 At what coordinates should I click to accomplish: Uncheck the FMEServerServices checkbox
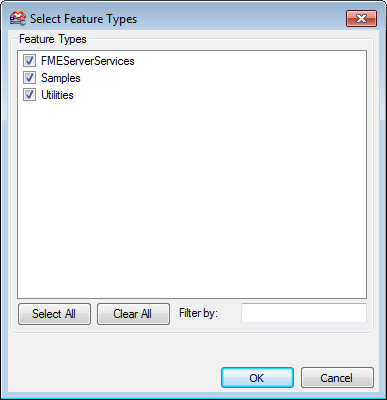click(x=29, y=61)
